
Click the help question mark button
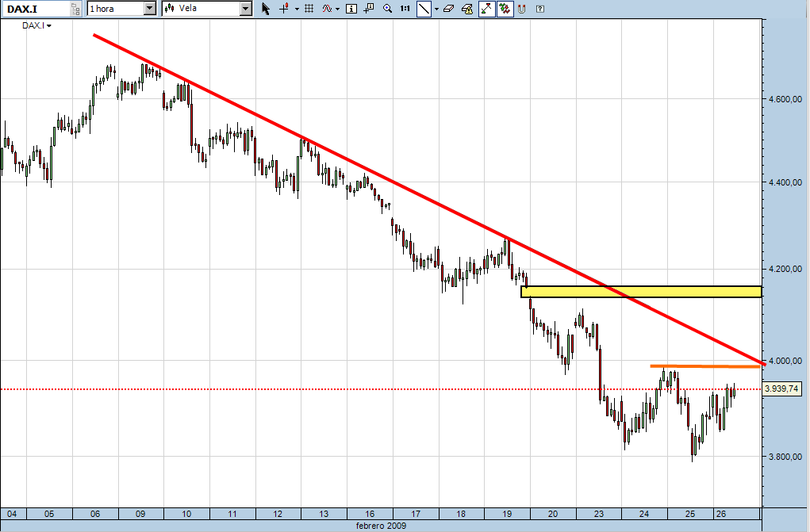point(540,9)
